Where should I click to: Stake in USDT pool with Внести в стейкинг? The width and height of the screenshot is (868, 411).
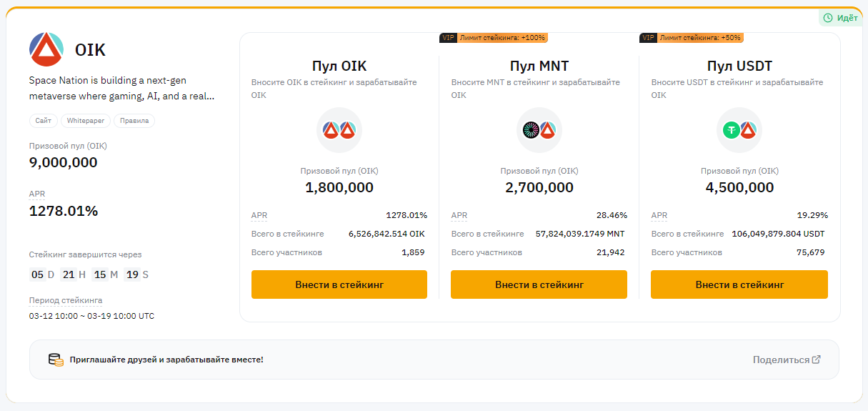(739, 284)
